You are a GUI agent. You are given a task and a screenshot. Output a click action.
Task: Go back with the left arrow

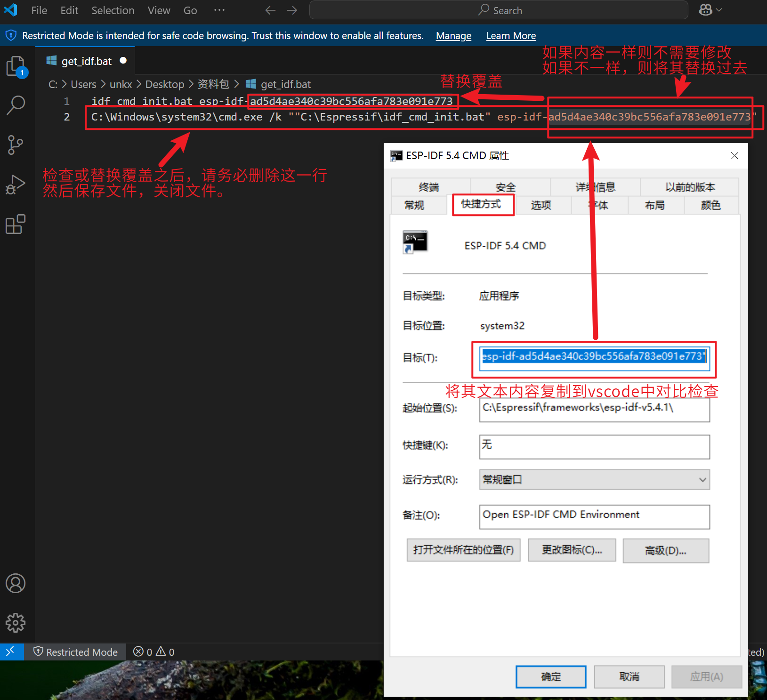(270, 10)
